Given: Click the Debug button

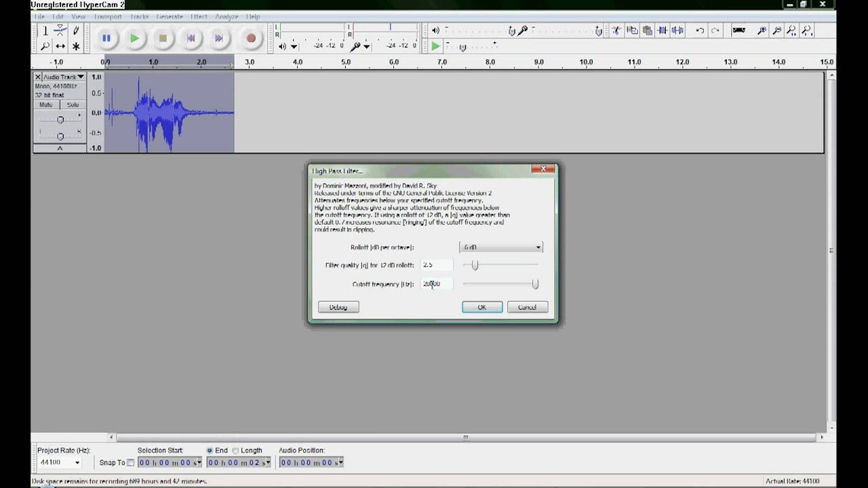Looking at the screenshot, I should tap(338, 308).
